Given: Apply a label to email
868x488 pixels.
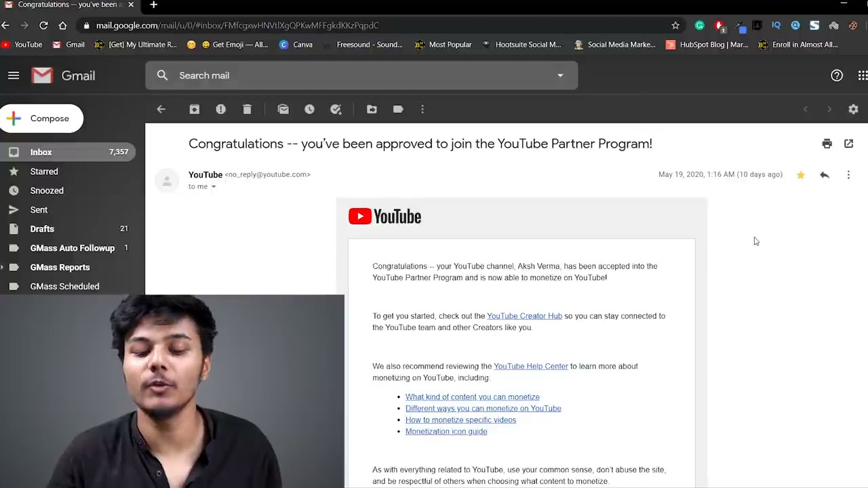Looking at the screenshot, I should 398,109.
